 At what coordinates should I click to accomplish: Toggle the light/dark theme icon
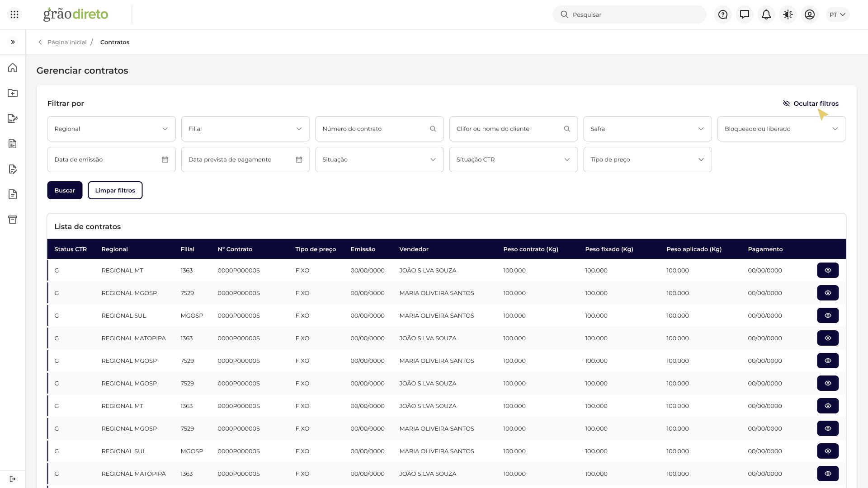click(788, 14)
